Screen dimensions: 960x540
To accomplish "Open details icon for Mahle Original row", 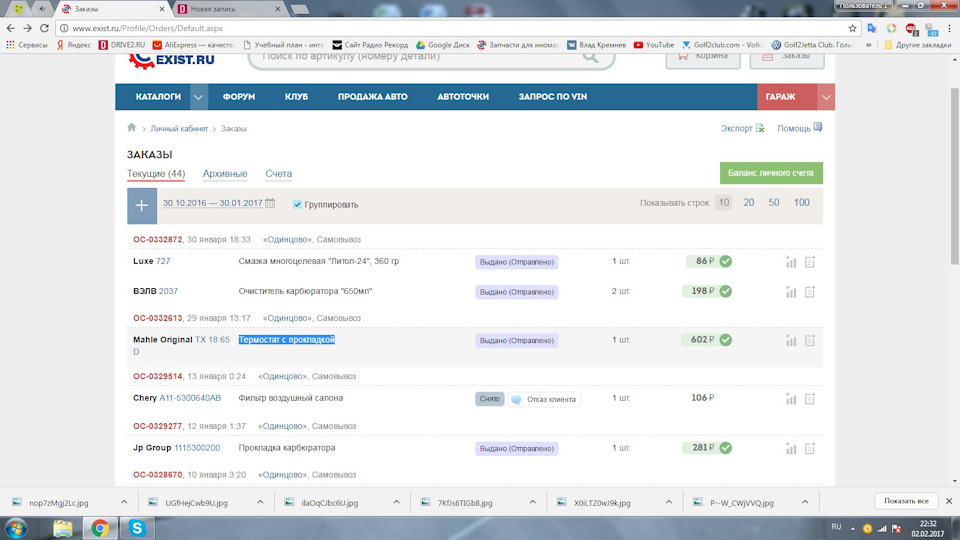I will [810, 340].
